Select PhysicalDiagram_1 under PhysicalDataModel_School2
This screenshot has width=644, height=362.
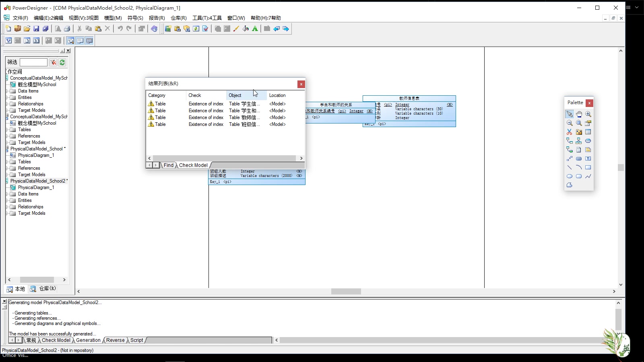[x=36, y=187]
